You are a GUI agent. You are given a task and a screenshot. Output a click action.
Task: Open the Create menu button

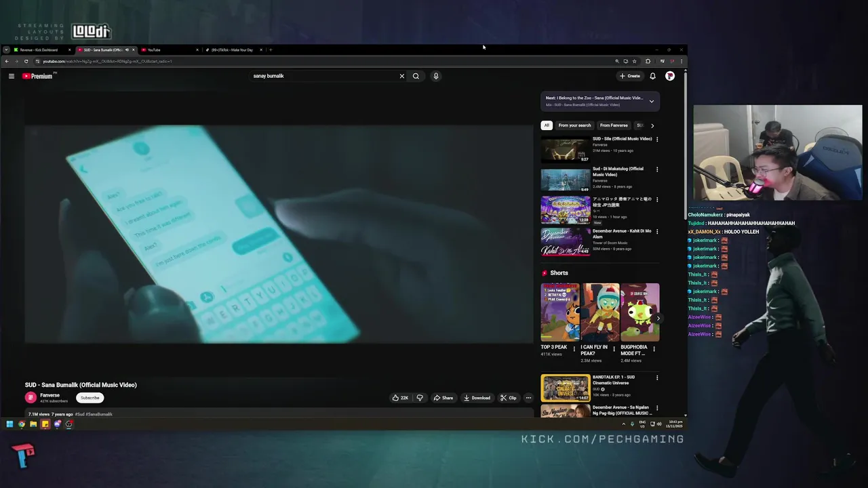[630, 76]
